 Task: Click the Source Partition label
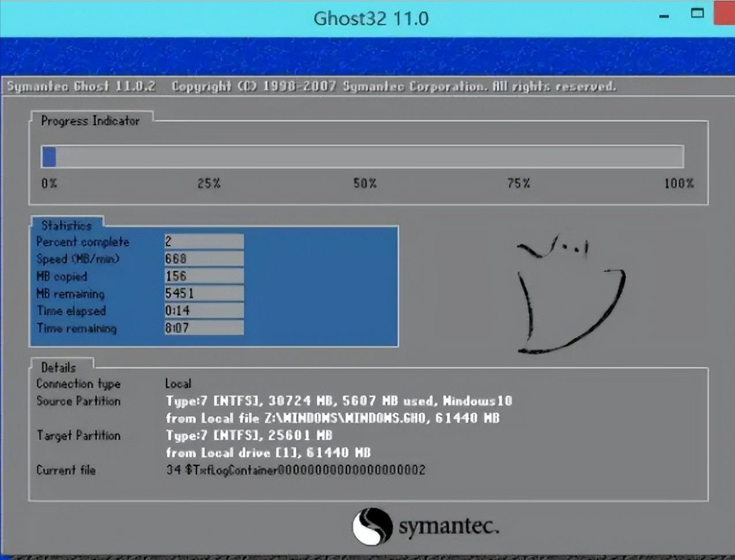pyautogui.click(x=78, y=401)
